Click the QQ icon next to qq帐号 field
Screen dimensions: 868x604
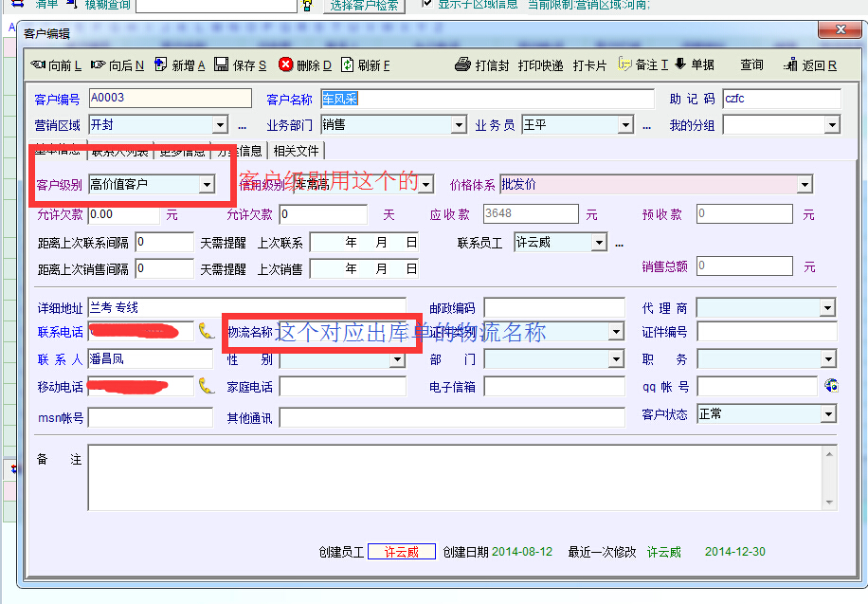pyautogui.click(x=831, y=385)
